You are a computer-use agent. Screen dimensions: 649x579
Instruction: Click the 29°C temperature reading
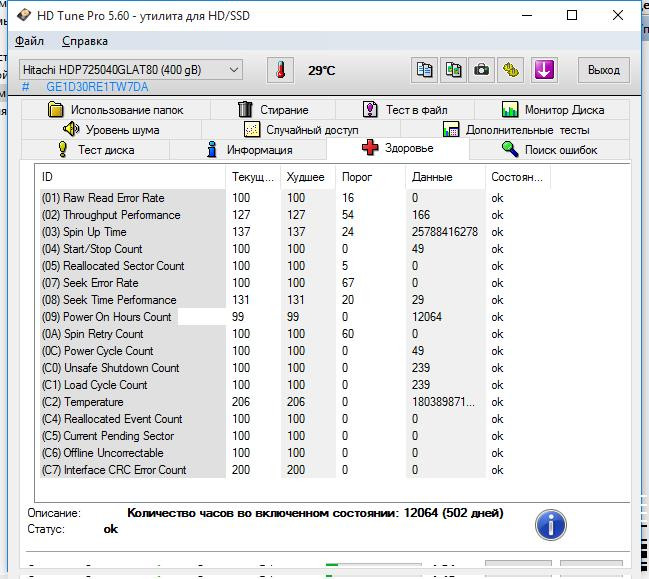pyautogui.click(x=321, y=70)
